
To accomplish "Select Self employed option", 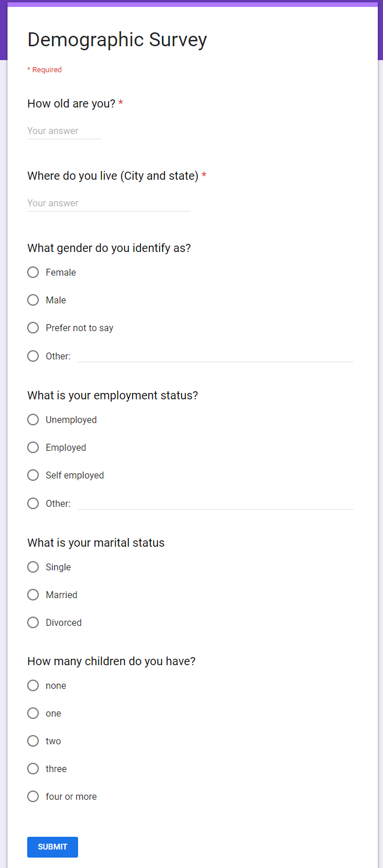I will coord(33,475).
